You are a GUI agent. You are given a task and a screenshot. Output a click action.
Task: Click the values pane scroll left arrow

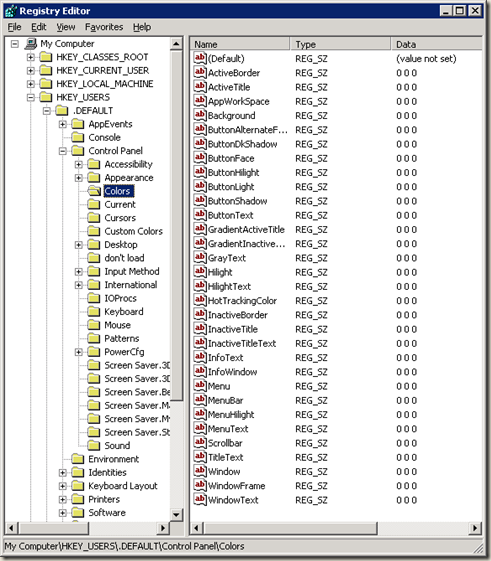coord(196,528)
